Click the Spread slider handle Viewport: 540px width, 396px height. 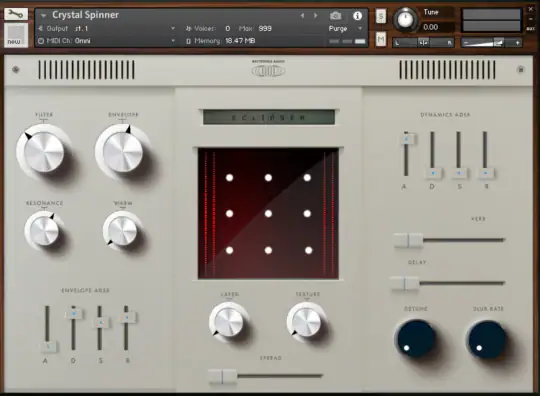pos(222,376)
